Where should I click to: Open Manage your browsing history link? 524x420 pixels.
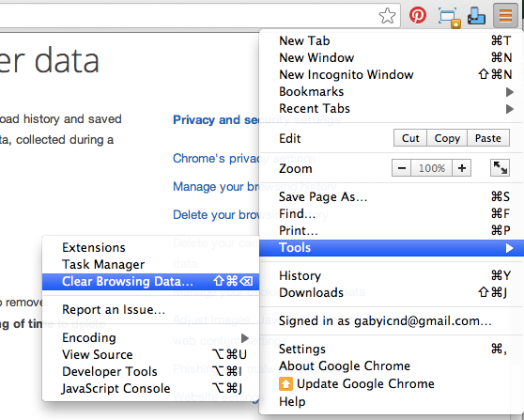coord(216,187)
